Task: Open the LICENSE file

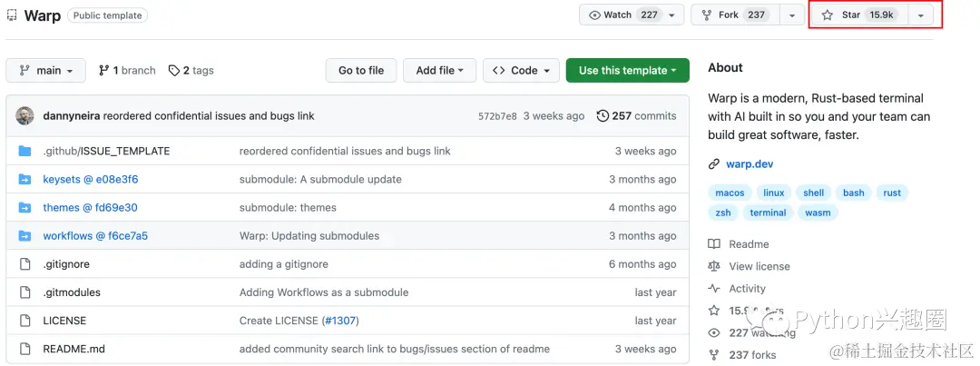Action: [64, 321]
